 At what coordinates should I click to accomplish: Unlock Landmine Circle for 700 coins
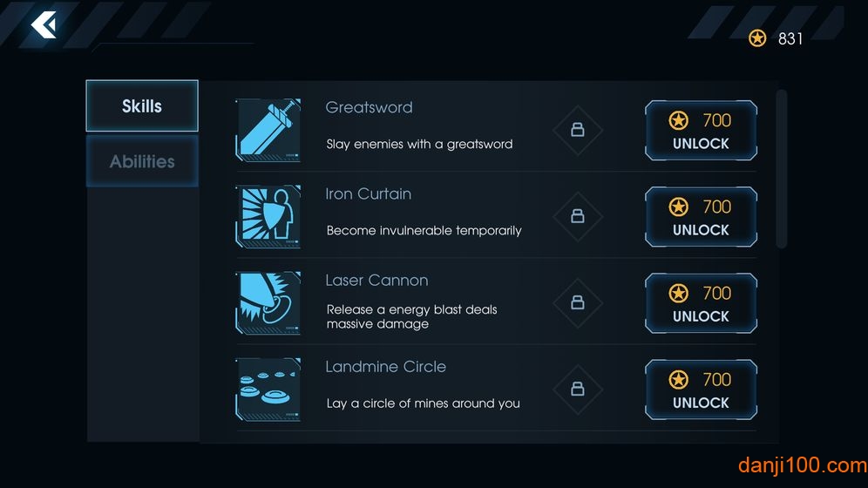point(701,390)
